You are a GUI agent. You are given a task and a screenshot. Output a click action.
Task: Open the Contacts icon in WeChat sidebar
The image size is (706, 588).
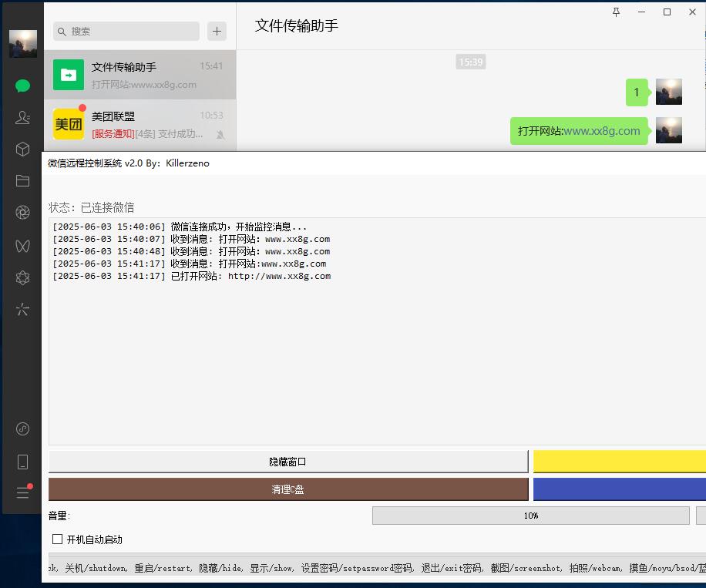pos(22,117)
